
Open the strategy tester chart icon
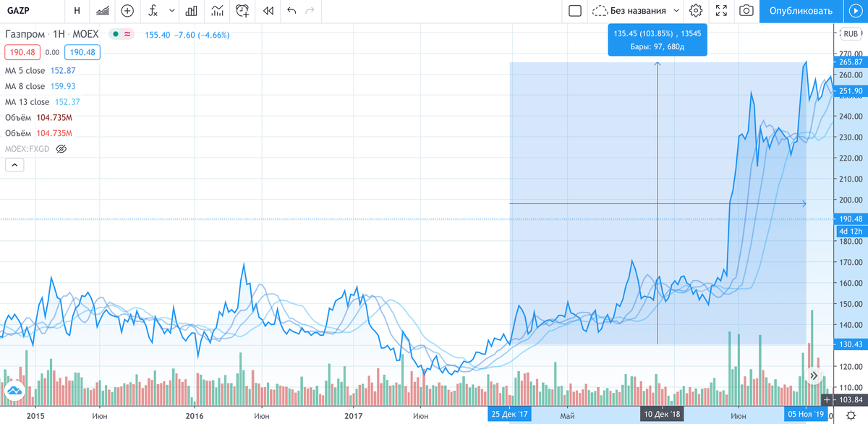click(217, 11)
